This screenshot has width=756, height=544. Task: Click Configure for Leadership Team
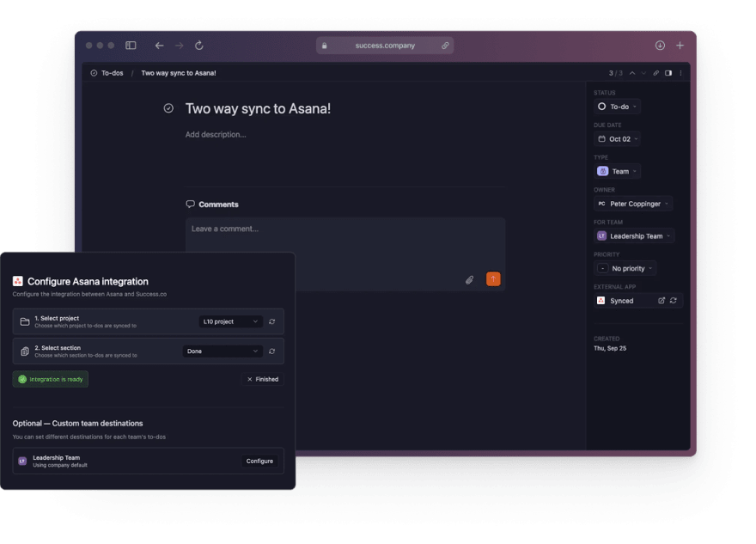click(x=259, y=461)
